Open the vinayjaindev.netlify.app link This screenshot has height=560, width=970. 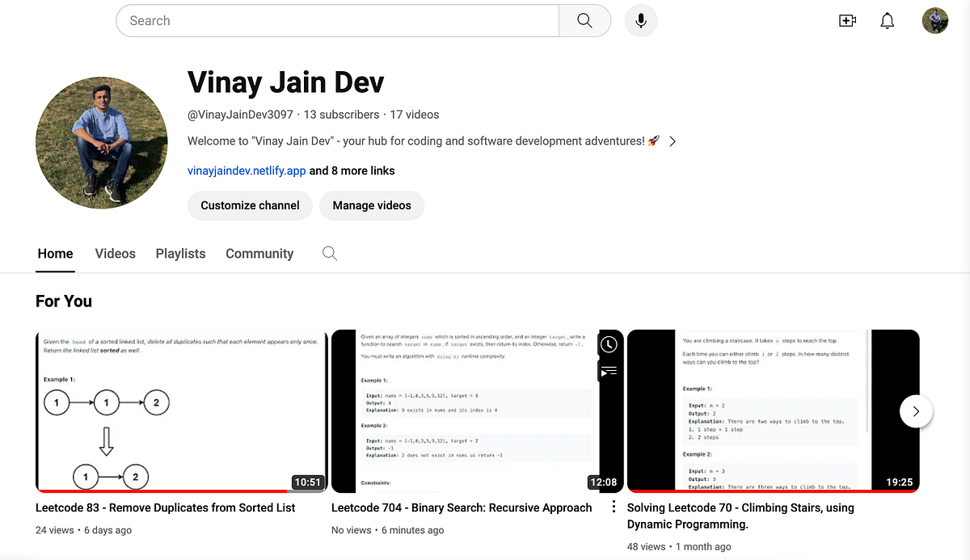(x=247, y=171)
